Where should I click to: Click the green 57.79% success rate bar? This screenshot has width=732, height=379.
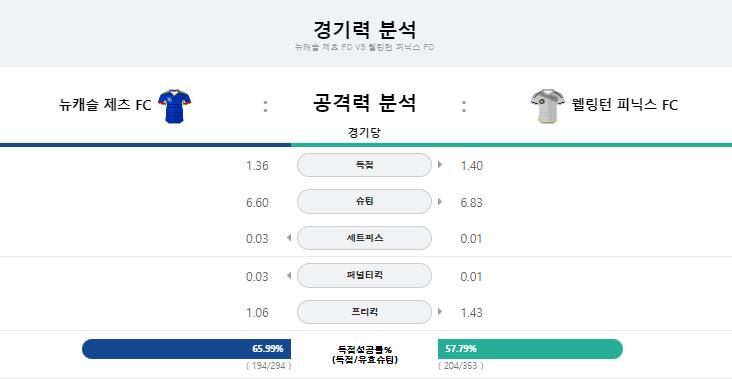pyautogui.click(x=530, y=349)
